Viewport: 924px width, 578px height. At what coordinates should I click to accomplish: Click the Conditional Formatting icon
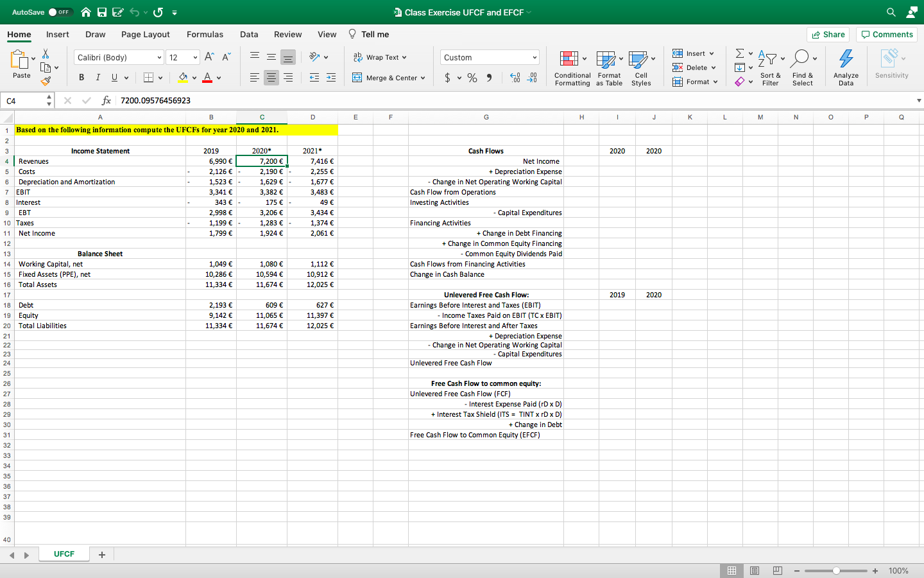click(569, 59)
